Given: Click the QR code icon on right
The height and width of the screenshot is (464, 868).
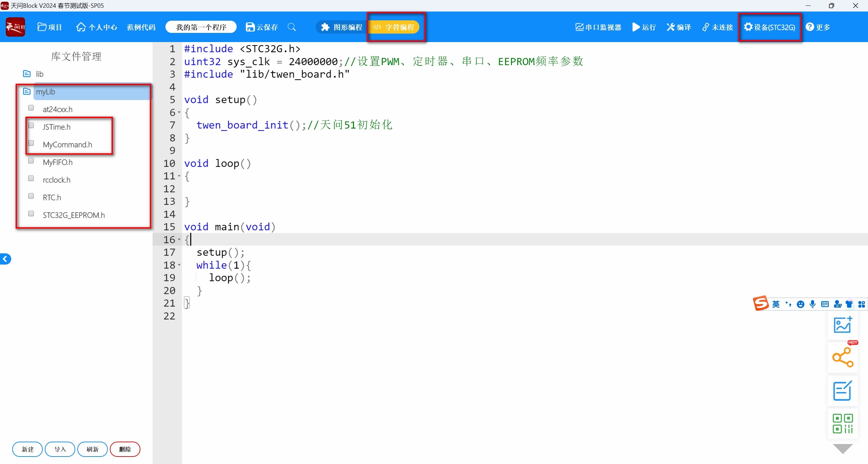Looking at the screenshot, I should pos(843,423).
